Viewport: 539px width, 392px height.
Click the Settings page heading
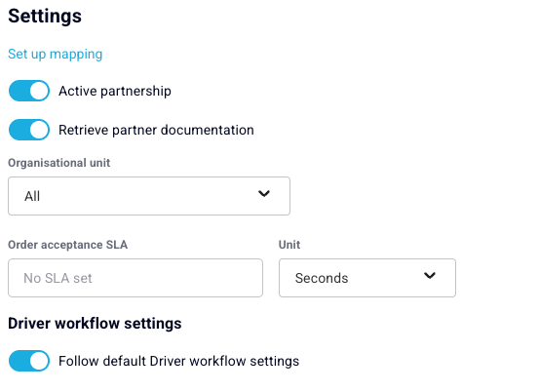[45, 17]
